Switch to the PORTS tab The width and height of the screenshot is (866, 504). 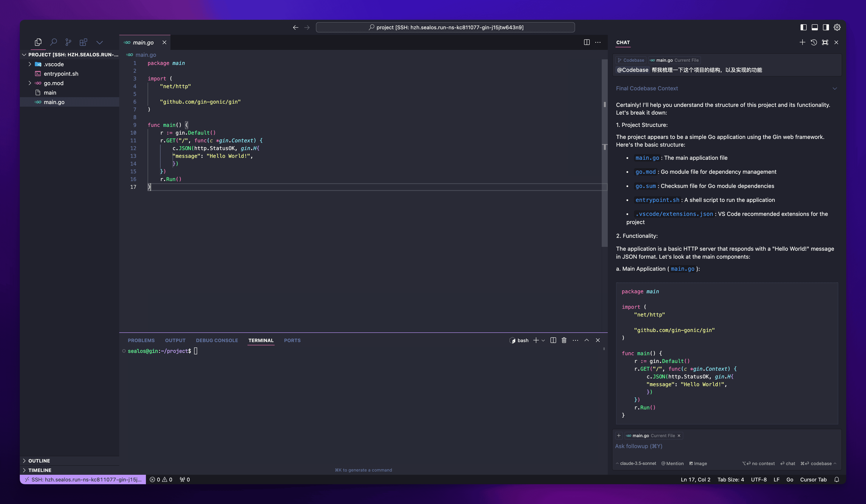click(292, 340)
